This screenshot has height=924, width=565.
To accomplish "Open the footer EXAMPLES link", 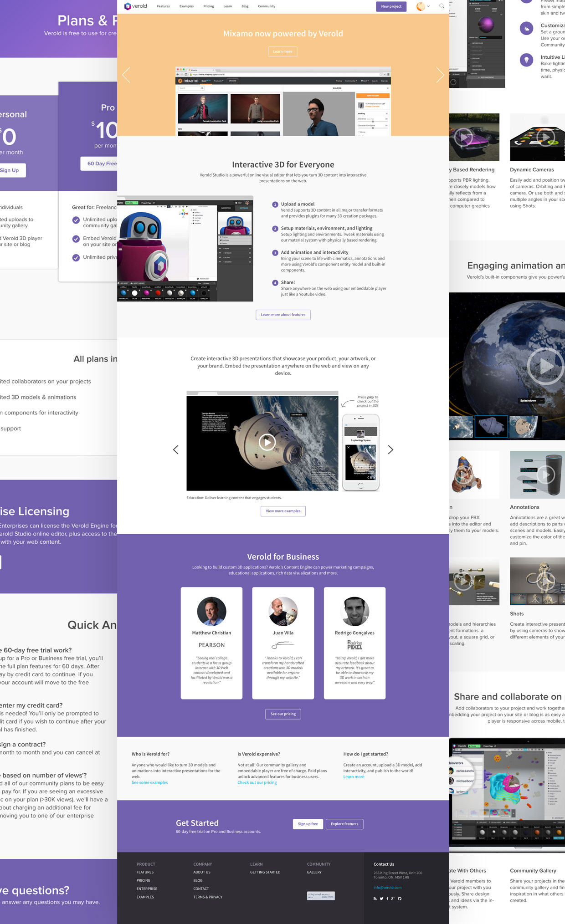I will pyautogui.click(x=145, y=897).
